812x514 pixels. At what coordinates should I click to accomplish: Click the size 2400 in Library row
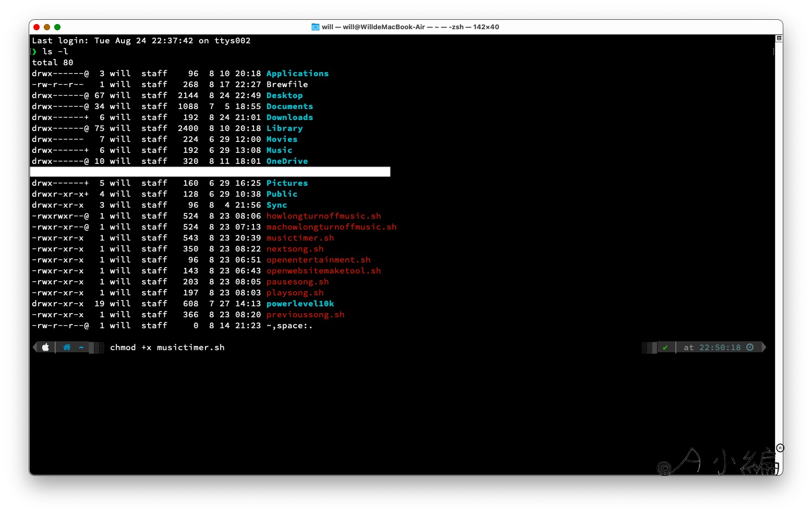(188, 128)
